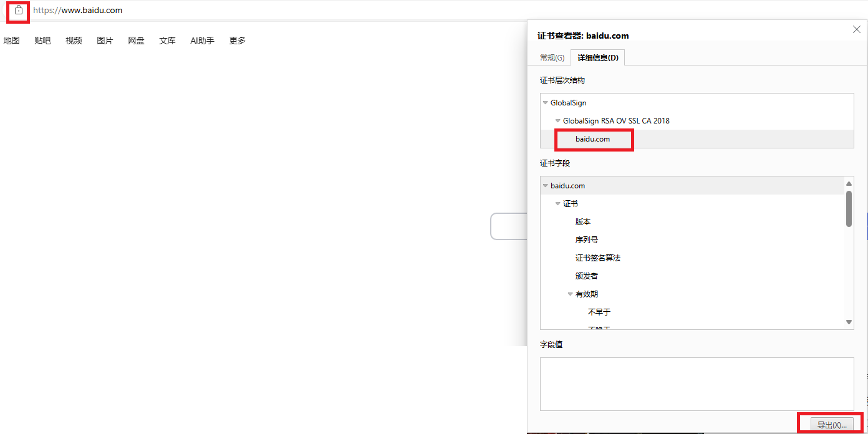
Task: Select baidu.com in the certificate hierarchy
Action: pyautogui.click(x=592, y=139)
